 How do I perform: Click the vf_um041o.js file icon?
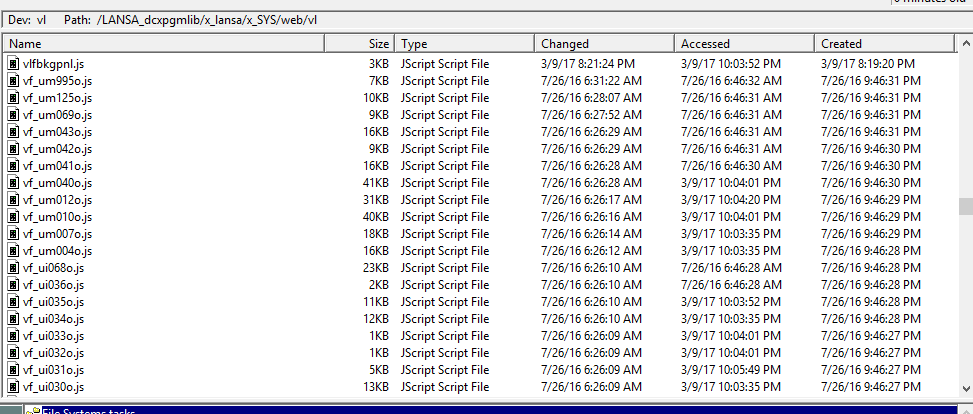point(13,166)
